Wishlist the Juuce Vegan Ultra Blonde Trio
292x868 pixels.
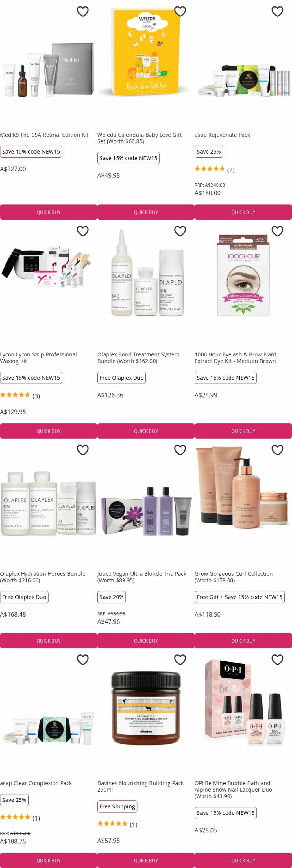coord(180,450)
